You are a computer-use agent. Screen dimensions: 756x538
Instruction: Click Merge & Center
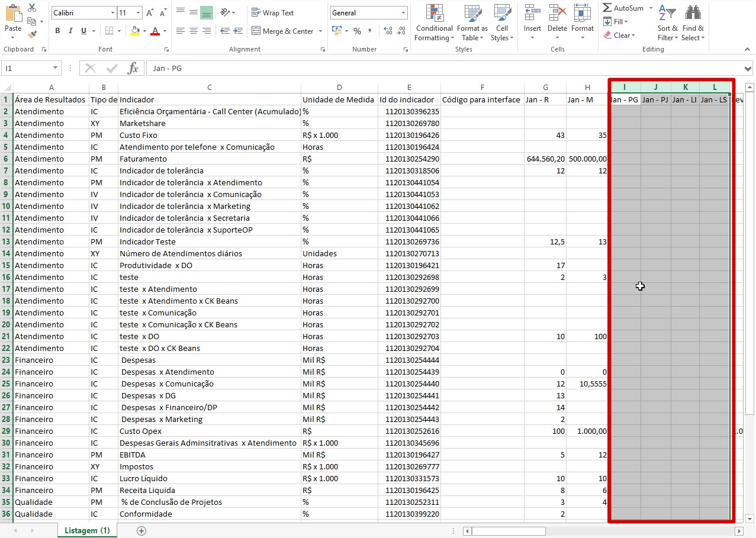pos(283,31)
